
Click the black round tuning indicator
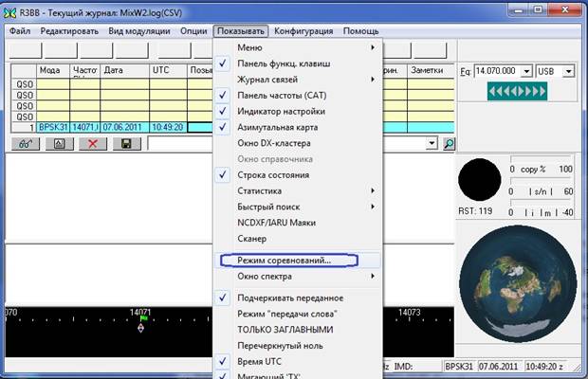coord(479,182)
